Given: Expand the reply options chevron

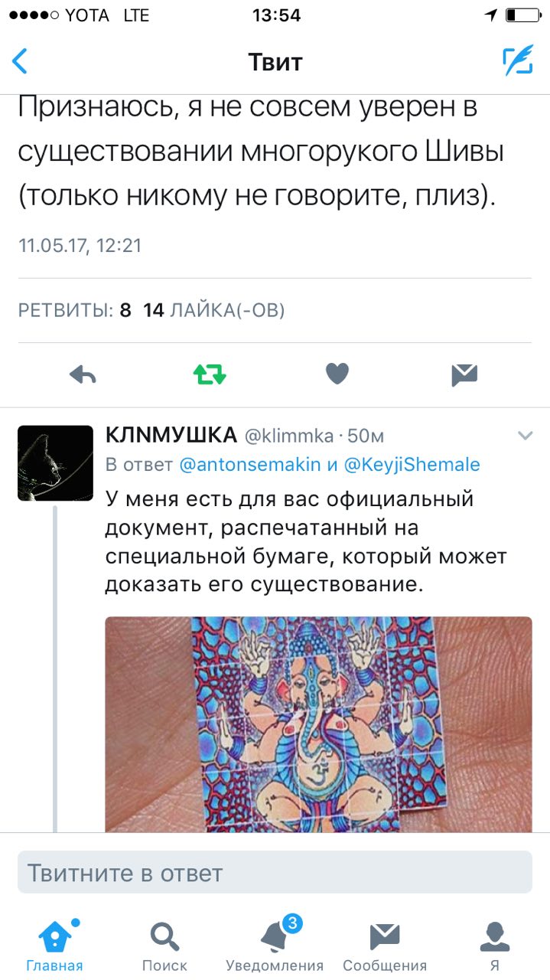Looking at the screenshot, I should click(x=525, y=436).
